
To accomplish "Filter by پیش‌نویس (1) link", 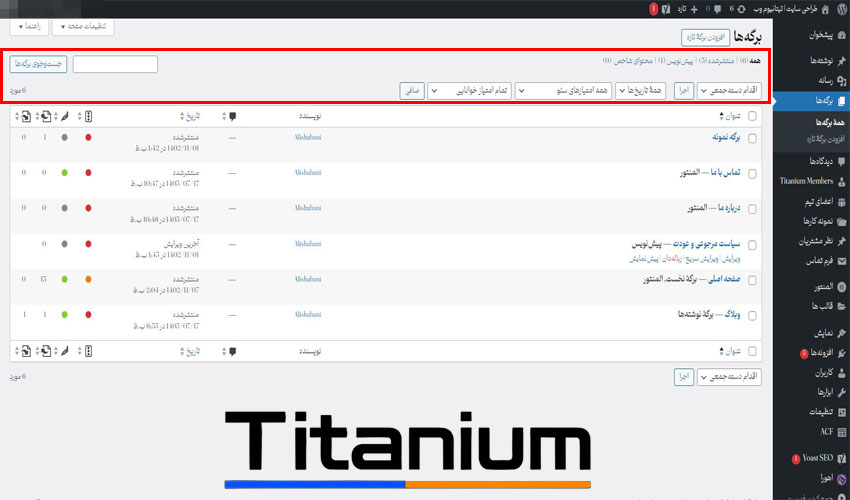I will tap(675, 61).
